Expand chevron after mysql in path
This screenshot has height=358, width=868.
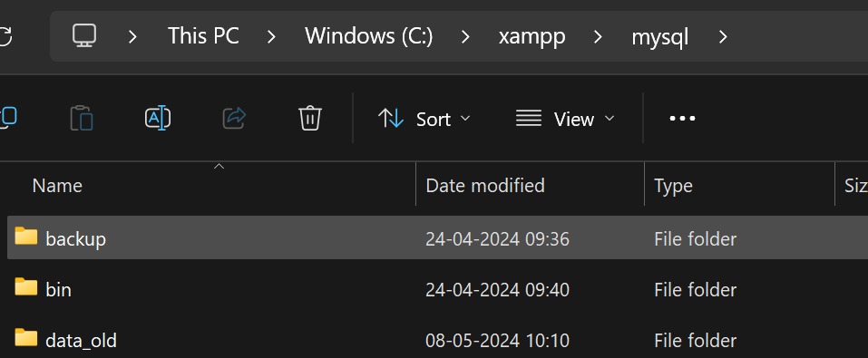(722, 37)
